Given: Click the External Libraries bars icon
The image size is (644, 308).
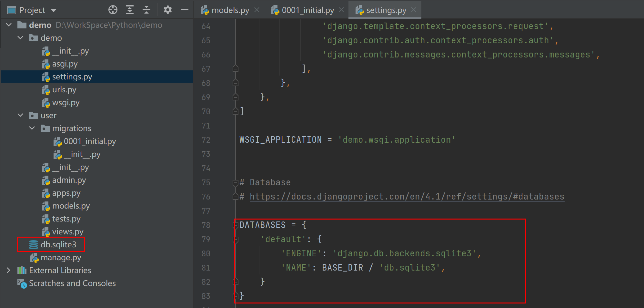Looking at the screenshot, I should tap(22, 270).
